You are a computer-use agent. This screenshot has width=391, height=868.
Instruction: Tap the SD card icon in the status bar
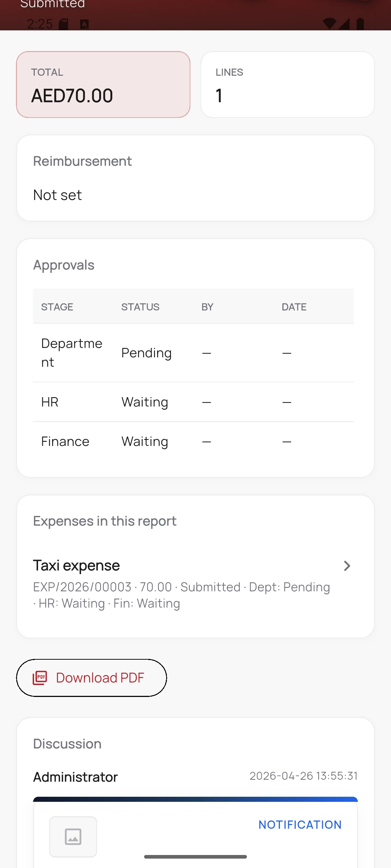click(64, 24)
